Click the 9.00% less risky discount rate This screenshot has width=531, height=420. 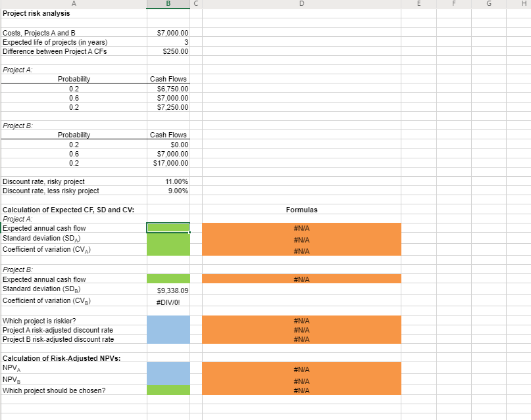coord(168,191)
